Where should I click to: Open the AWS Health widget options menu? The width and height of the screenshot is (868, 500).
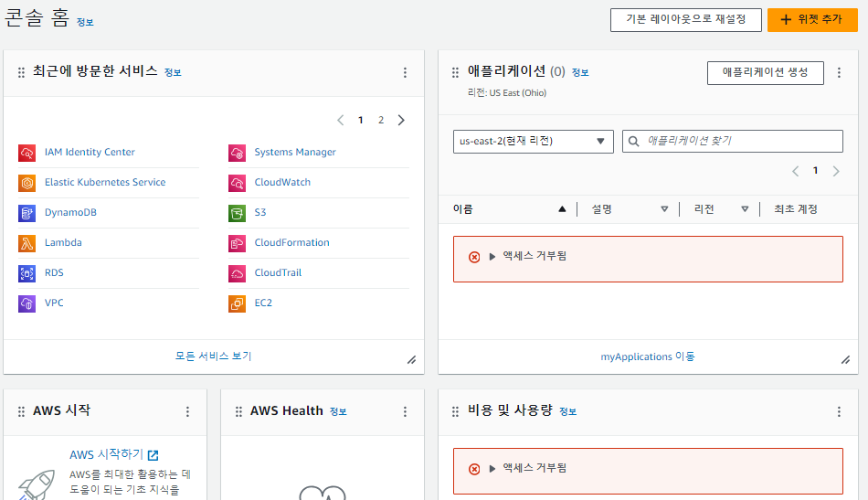(405, 411)
